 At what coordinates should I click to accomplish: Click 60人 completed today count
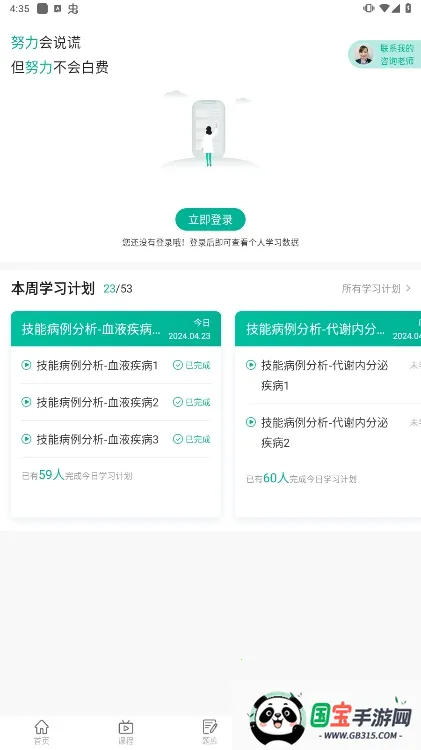(x=276, y=478)
